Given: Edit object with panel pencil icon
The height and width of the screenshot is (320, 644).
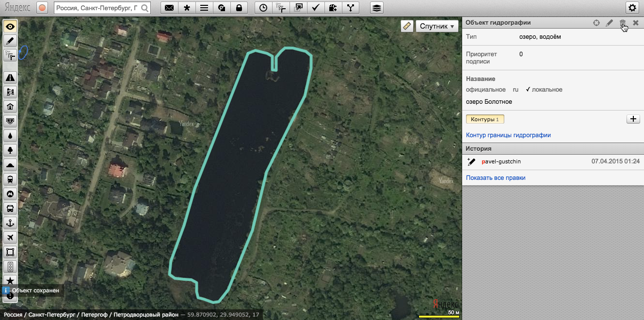Looking at the screenshot, I should pos(610,23).
